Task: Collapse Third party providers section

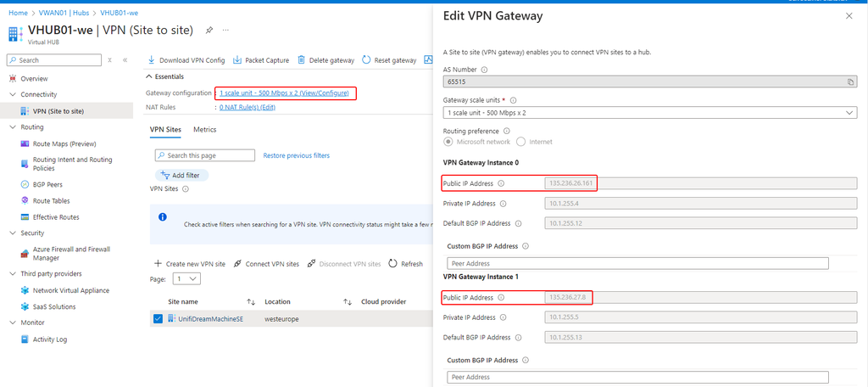Action: 13,274
